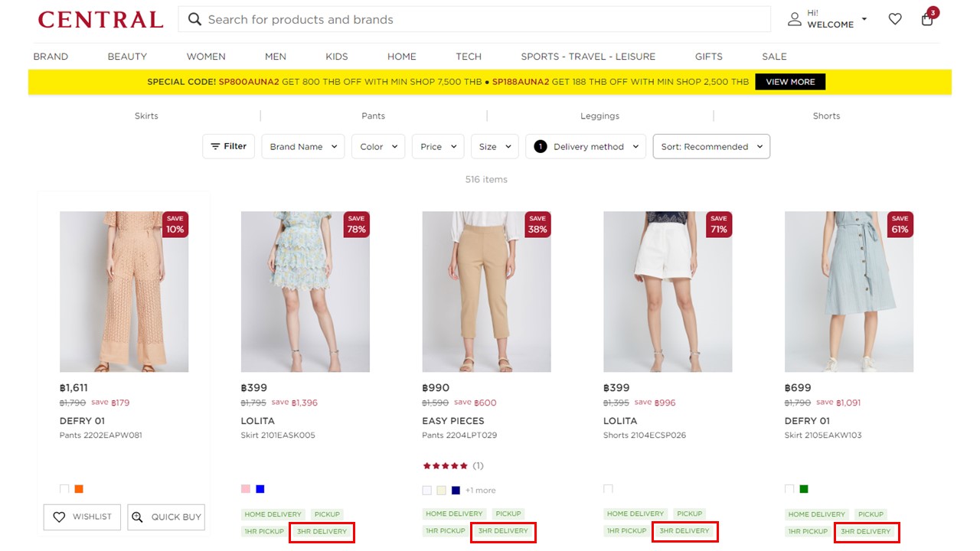Open the Color filter dropdown
Screen dimensions: 980x551
tap(378, 147)
